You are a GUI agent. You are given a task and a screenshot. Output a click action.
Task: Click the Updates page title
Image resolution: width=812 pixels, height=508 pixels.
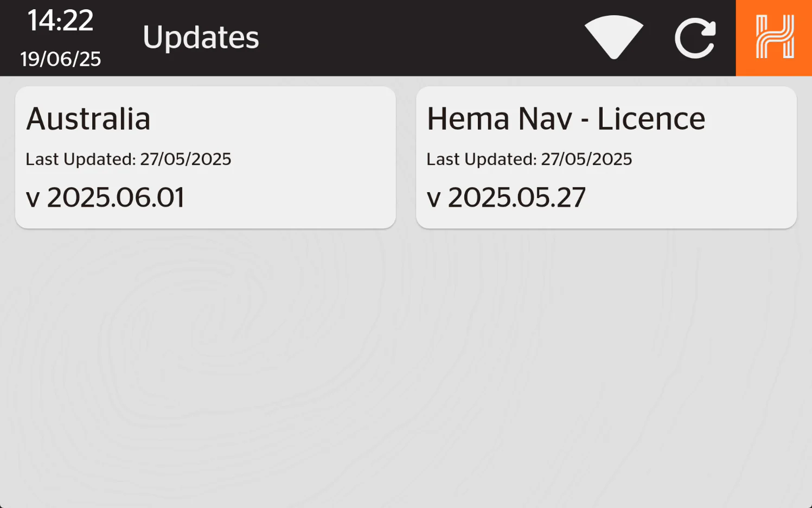201,37
